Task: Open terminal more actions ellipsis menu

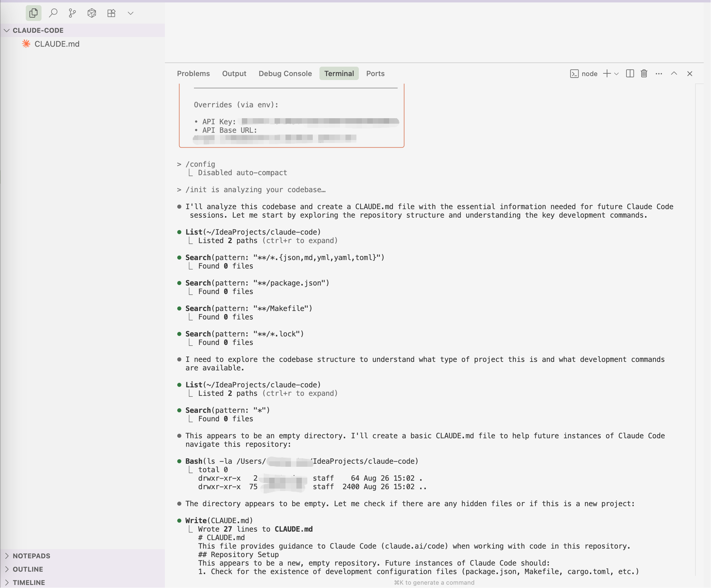Action: 659,74
